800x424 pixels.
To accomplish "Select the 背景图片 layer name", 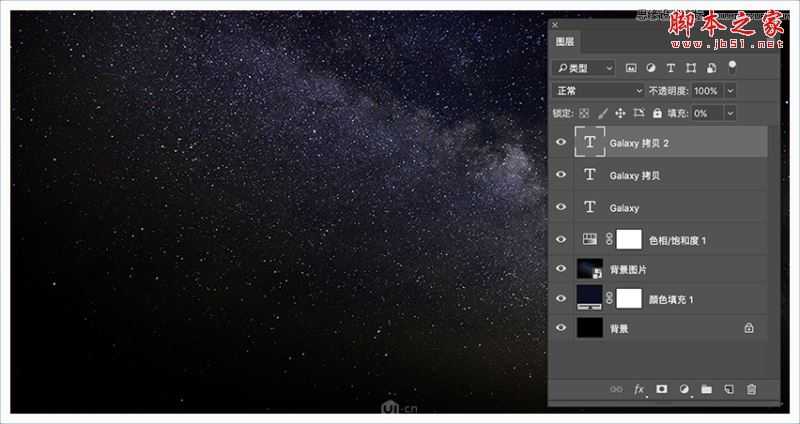I will [628, 270].
